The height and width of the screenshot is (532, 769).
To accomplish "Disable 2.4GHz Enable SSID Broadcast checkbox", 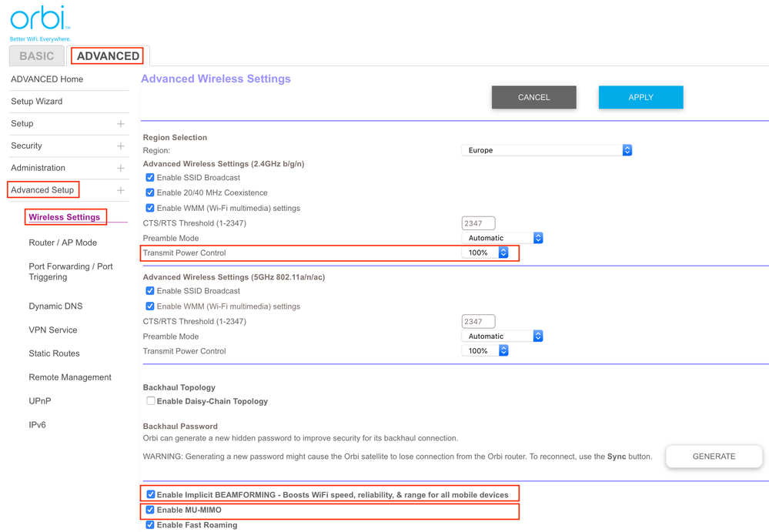I will pos(150,178).
